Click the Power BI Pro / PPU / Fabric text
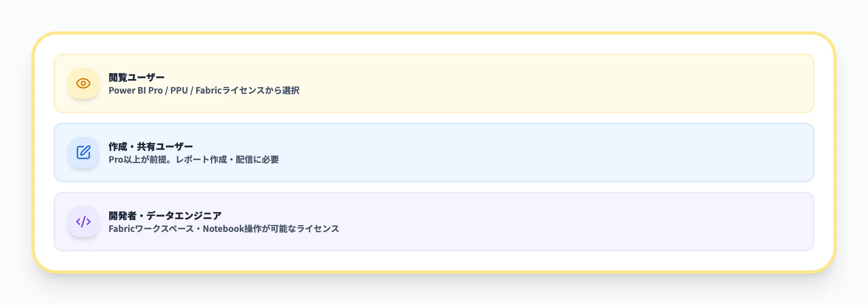 pos(204,90)
